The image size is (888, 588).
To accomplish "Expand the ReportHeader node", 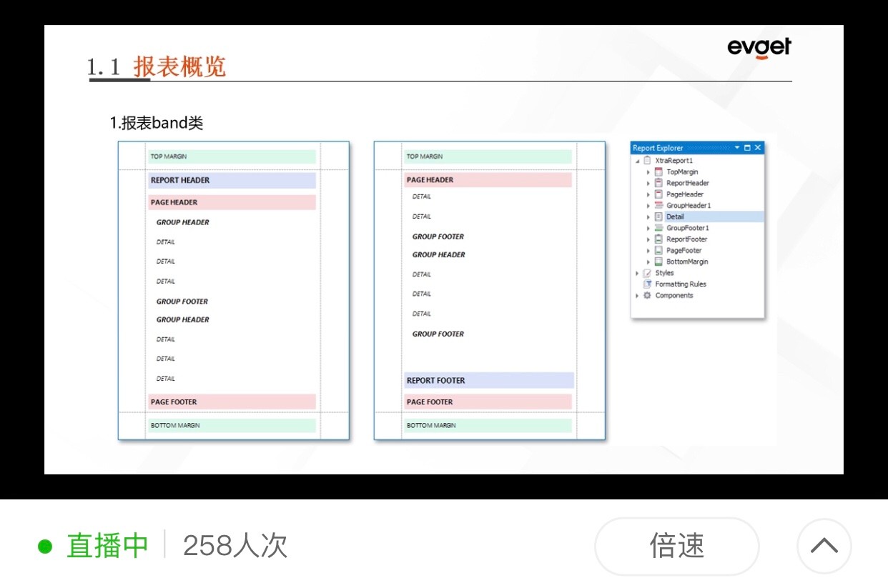I will [648, 184].
